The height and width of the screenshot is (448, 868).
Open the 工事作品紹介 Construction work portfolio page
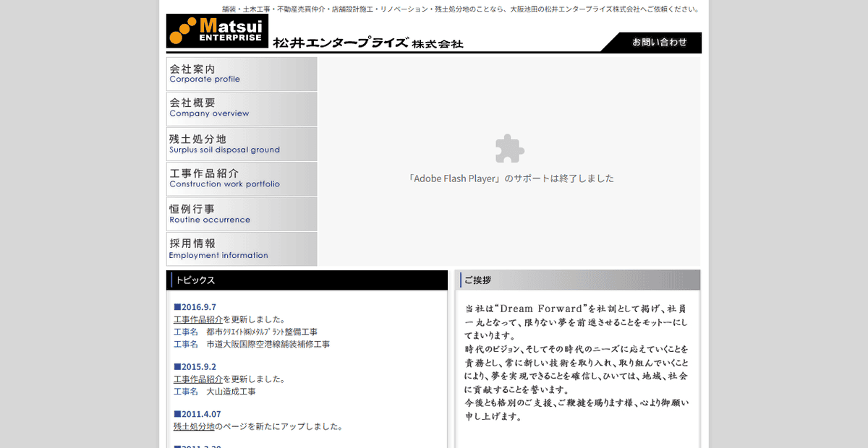242,178
